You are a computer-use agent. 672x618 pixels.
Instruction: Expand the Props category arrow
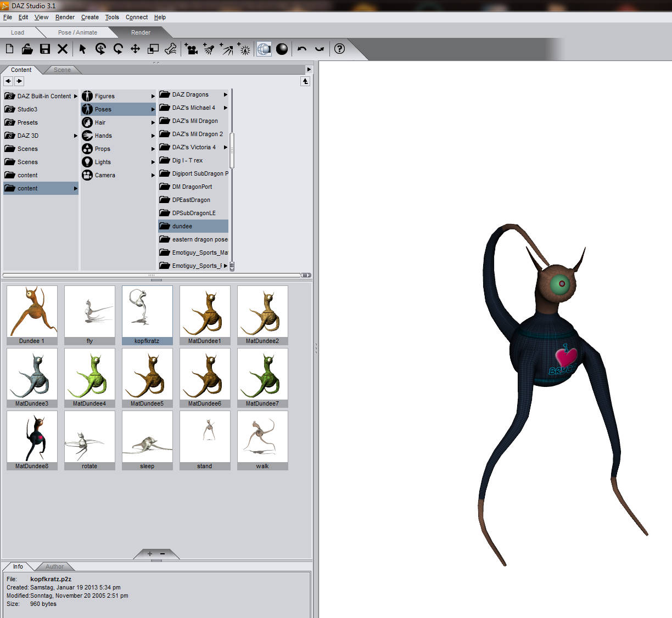(x=153, y=149)
